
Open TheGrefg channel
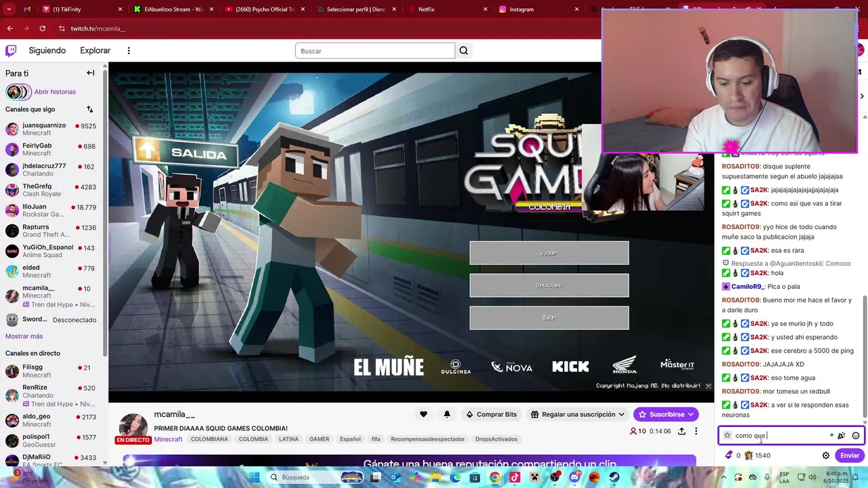tap(51, 190)
